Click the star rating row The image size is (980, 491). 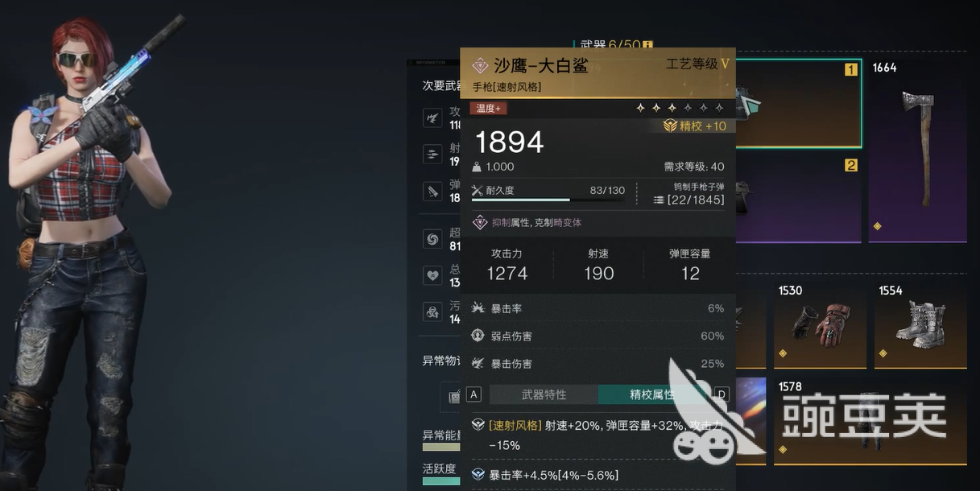pyautogui.click(x=680, y=108)
